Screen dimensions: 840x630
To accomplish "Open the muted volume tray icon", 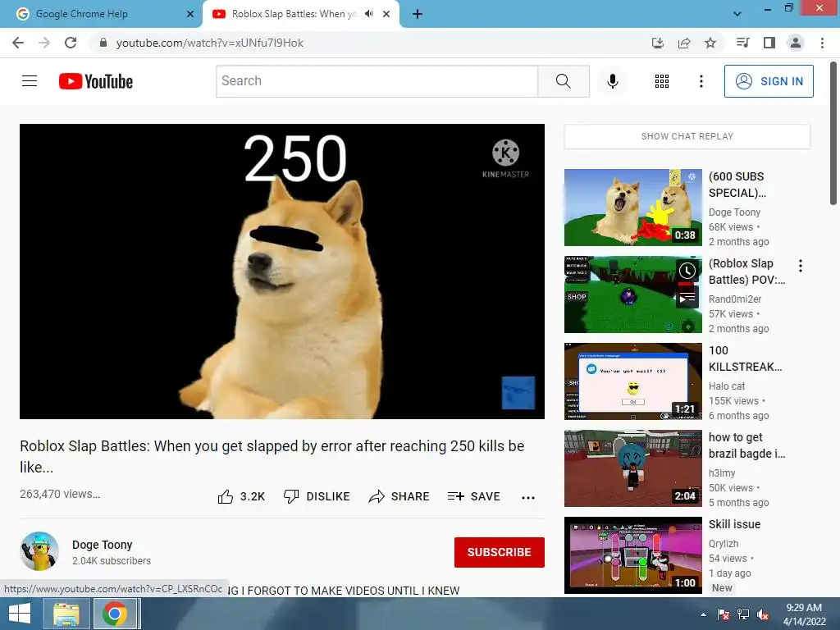I will (763, 614).
